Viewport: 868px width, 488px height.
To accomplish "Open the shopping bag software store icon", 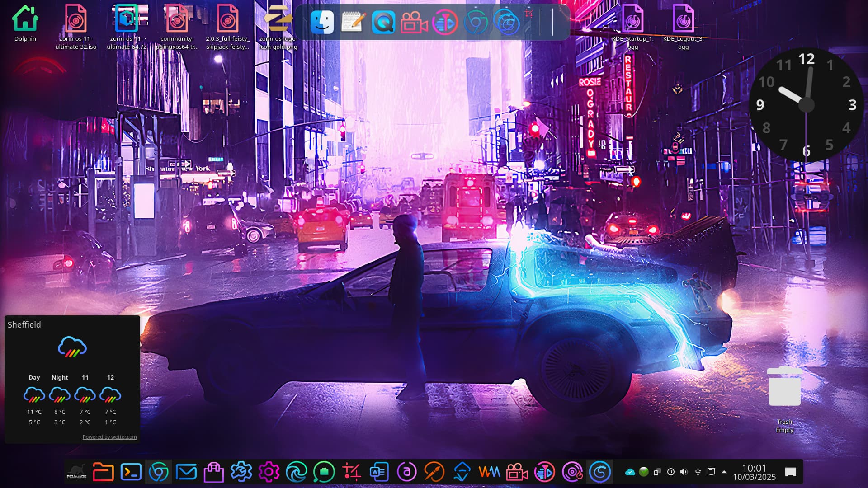I will [214, 472].
